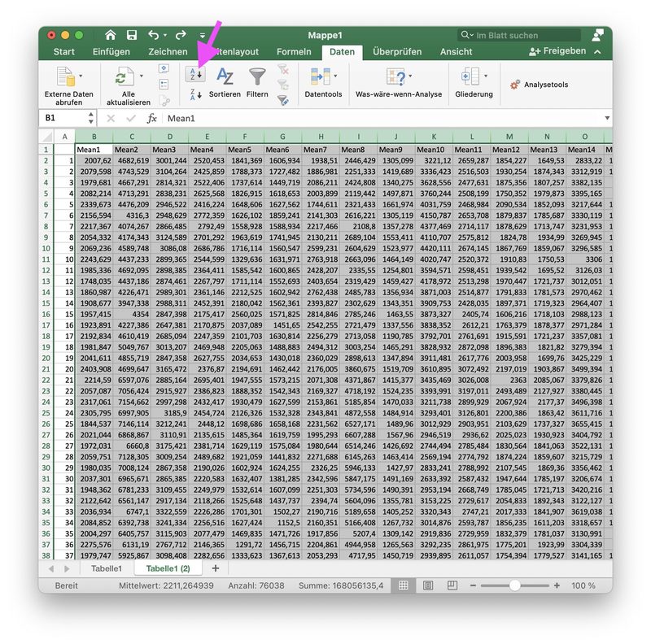The image size is (651, 644).
Task: Open Analysetools
Action: point(540,85)
